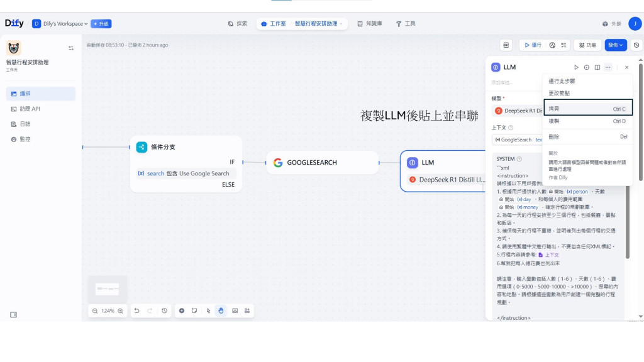Expand the 智慧行程安排助理 app name dropdown
This screenshot has height=362, width=644.
(x=318, y=24)
